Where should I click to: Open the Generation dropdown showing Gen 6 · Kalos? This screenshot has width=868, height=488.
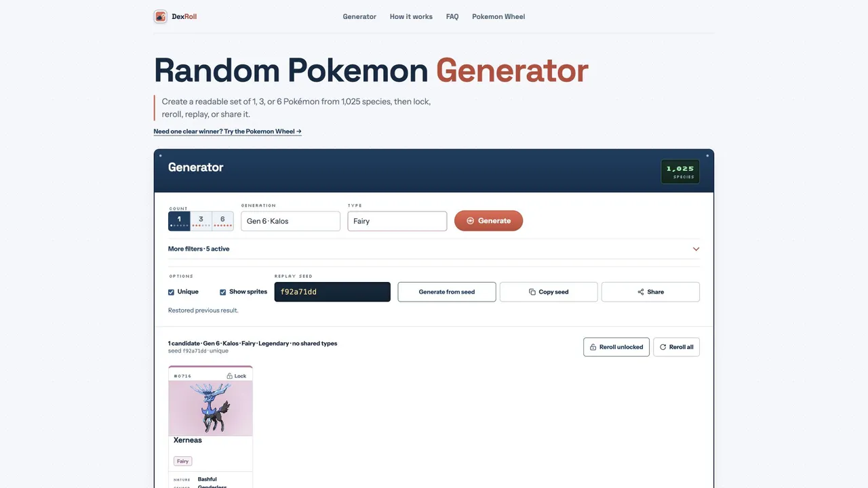pos(290,221)
